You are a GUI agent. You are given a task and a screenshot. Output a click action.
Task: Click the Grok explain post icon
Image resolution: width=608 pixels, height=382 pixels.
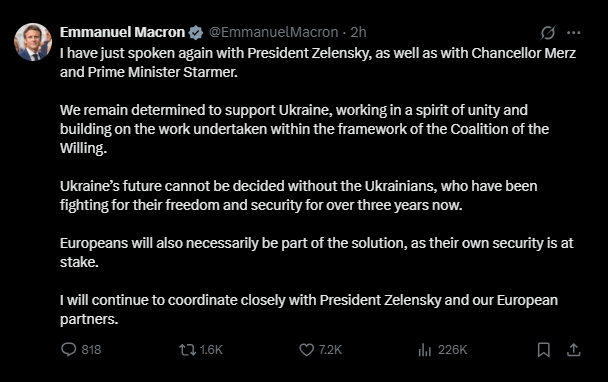(x=548, y=33)
